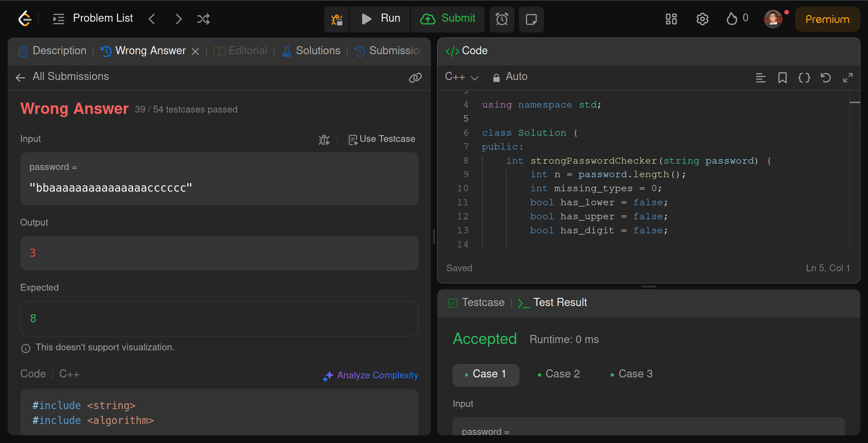Go to the previous problem chevron
The image size is (868, 443).
[x=152, y=19]
